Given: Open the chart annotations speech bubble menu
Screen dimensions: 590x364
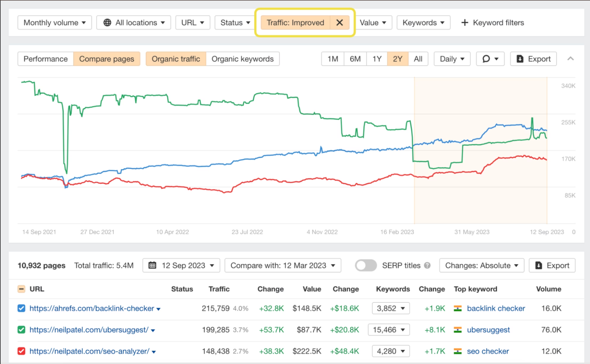Looking at the screenshot, I should (x=490, y=59).
